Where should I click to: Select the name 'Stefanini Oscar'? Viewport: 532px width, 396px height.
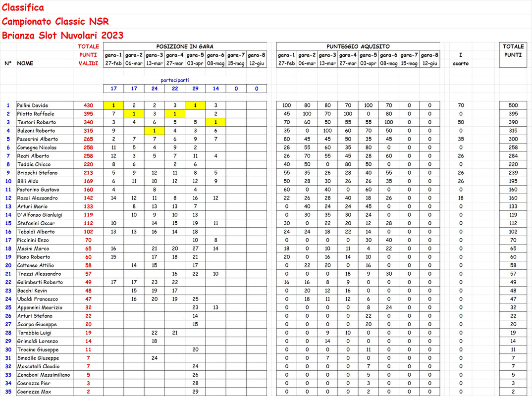coord(36,223)
